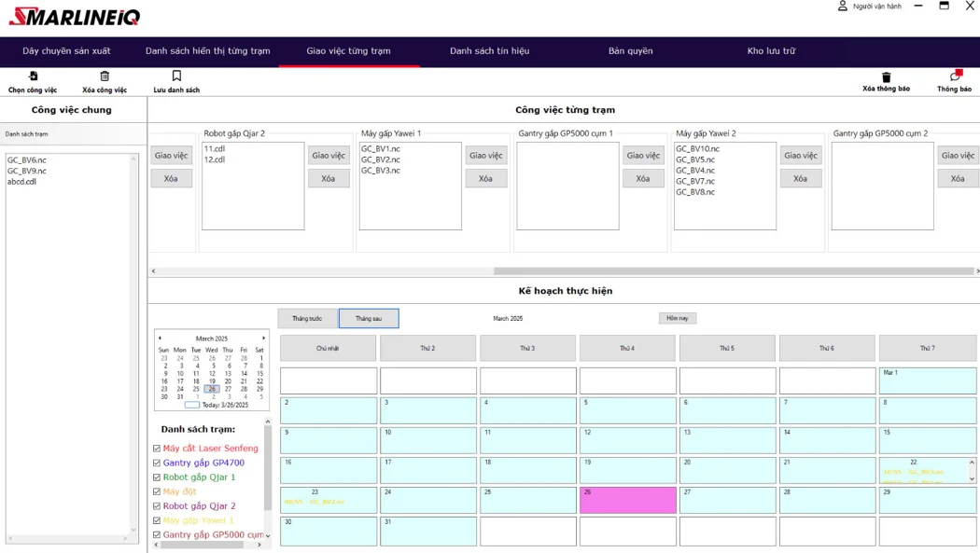Uncheck the Máy cắt Laser Senfeng checkbox
The image size is (980, 553).
[157, 449]
